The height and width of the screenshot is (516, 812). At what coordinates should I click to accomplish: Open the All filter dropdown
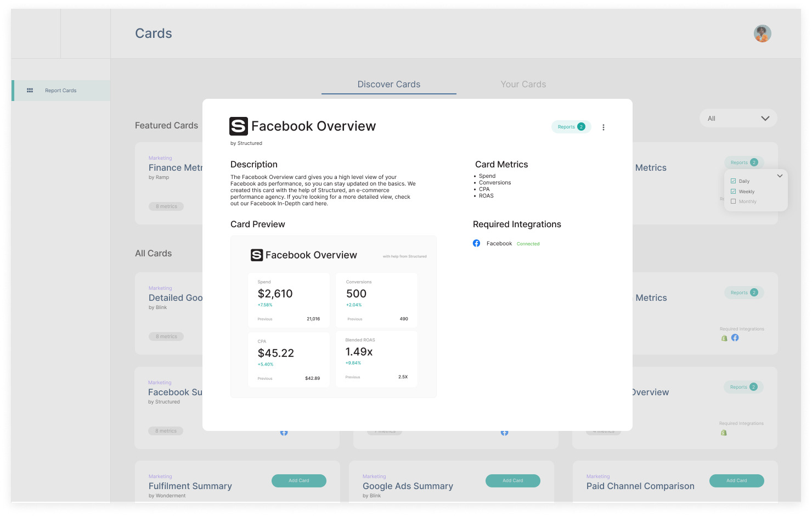coord(738,119)
